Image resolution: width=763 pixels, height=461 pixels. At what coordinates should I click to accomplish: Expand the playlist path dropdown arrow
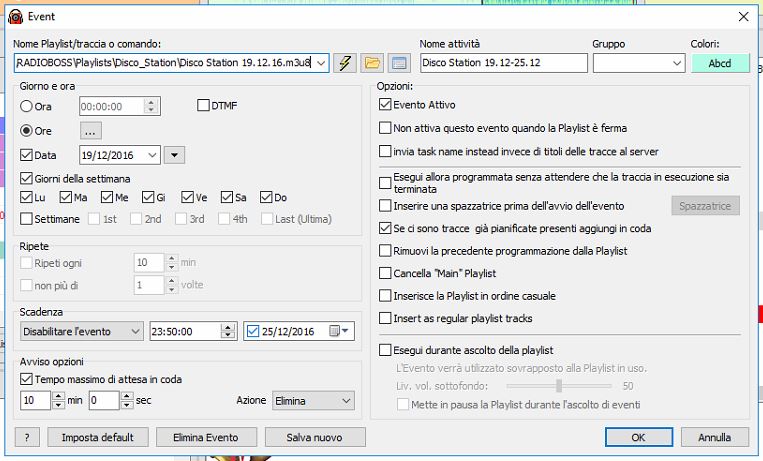coord(321,63)
